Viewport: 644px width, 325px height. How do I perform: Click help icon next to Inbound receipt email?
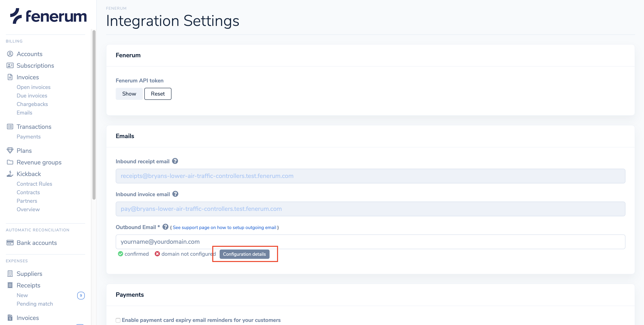(x=175, y=161)
